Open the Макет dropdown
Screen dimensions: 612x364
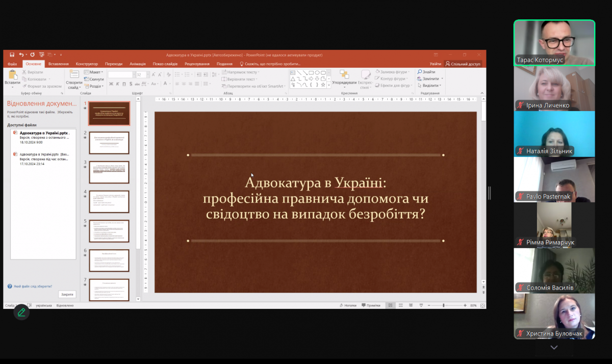[x=96, y=73]
